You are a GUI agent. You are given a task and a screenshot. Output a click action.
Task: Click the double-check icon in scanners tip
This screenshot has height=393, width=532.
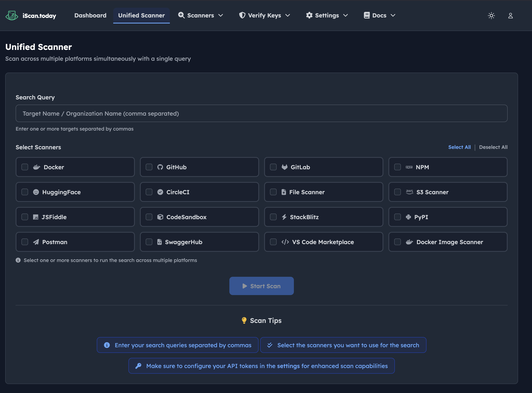[270, 345]
